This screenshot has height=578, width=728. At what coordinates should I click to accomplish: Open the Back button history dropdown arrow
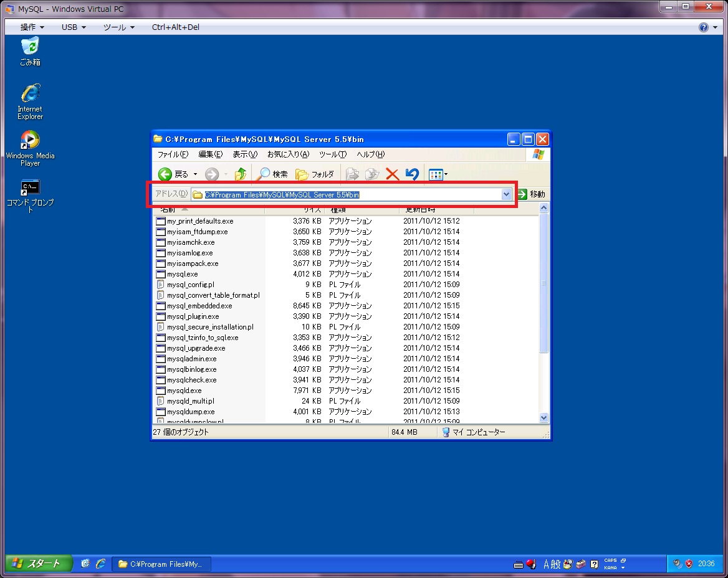[196, 174]
